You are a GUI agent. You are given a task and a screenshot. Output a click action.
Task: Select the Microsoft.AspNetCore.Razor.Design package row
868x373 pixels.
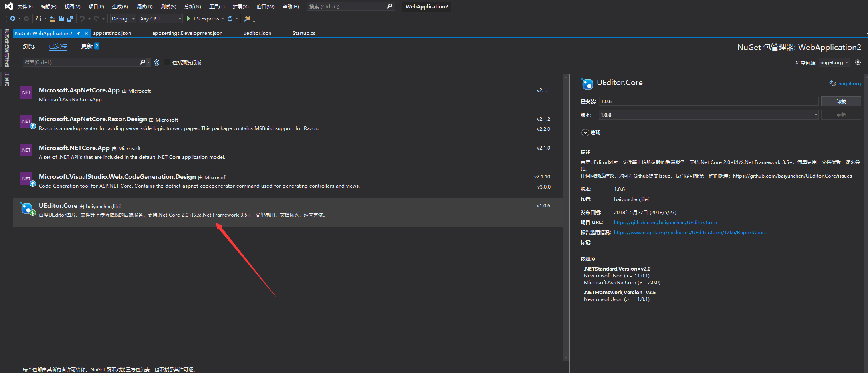pos(288,124)
